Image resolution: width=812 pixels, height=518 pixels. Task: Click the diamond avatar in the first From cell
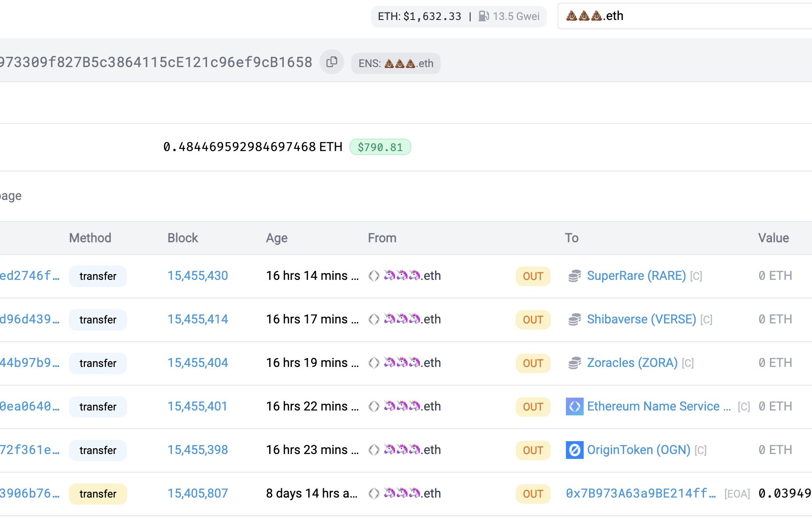(x=373, y=275)
